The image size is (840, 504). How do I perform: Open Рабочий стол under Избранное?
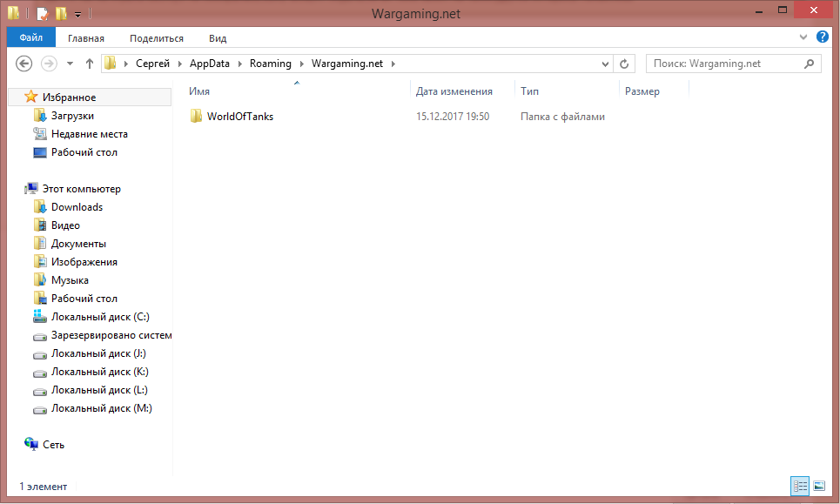pos(84,152)
